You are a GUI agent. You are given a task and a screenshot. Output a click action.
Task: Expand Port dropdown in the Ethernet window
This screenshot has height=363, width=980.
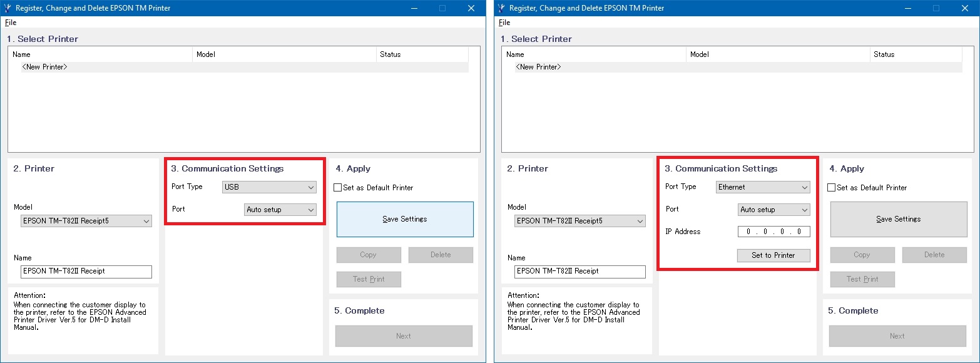[x=774, y=210]
